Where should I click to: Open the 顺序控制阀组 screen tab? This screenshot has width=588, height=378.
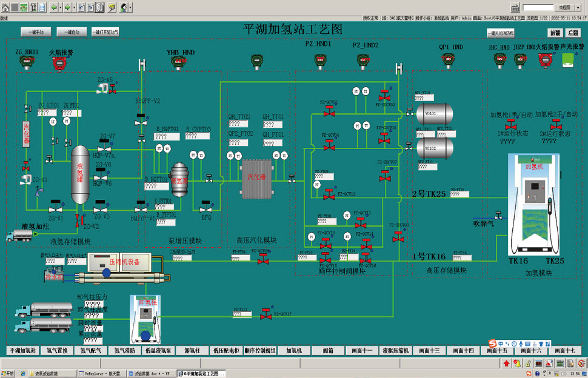coord(260,350)
